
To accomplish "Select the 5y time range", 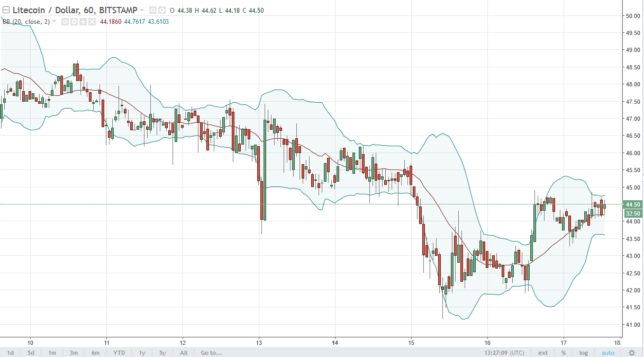I will point(162,353).
